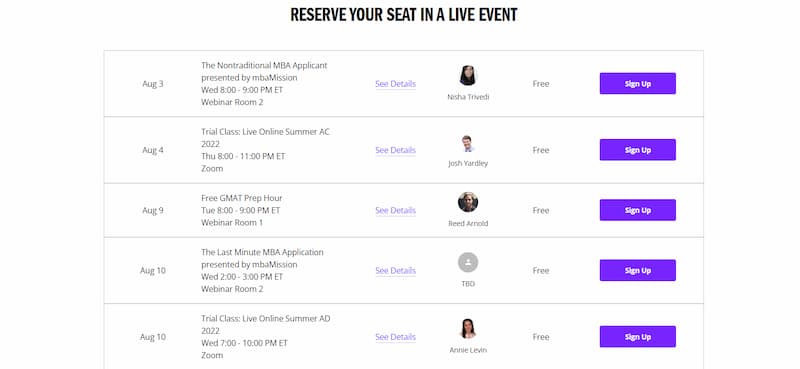The image size is (800, 369).
Task: Open See Details for the Aug 3 event
Action: (395, 84)
